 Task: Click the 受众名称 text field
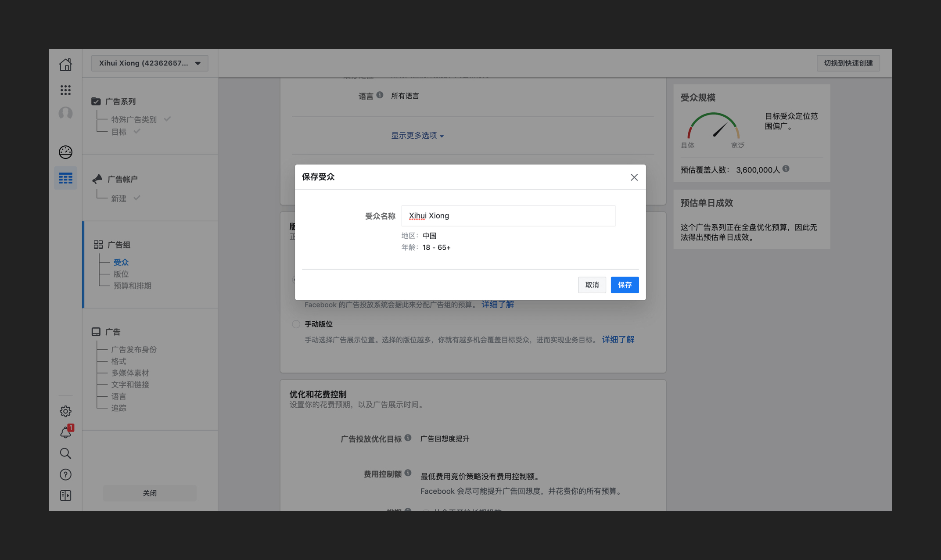tap(508, 216)
